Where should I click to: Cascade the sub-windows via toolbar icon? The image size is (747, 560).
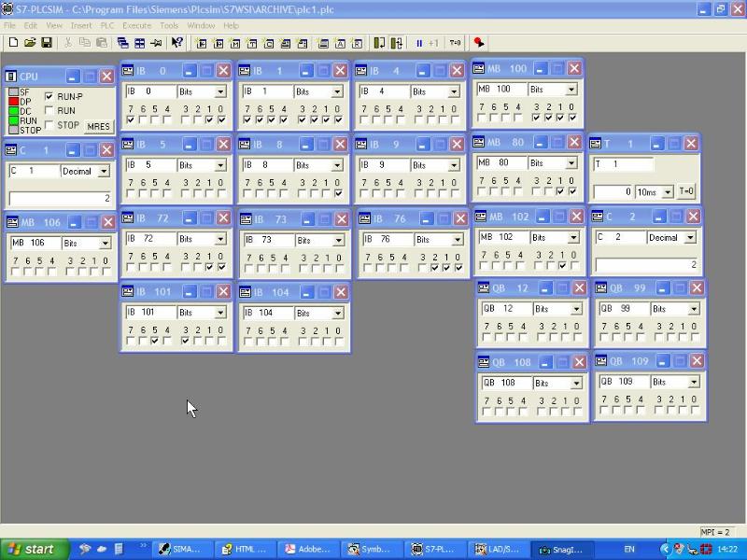123,43
